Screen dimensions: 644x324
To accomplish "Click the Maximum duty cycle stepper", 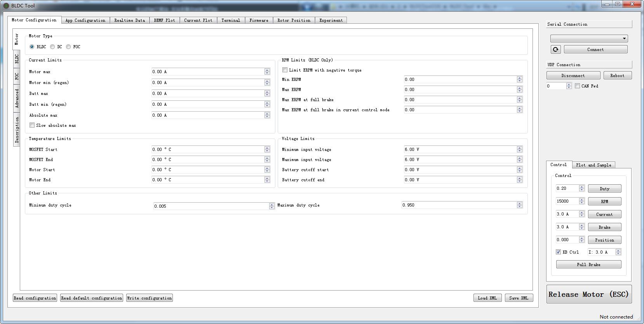I will 520,205.
